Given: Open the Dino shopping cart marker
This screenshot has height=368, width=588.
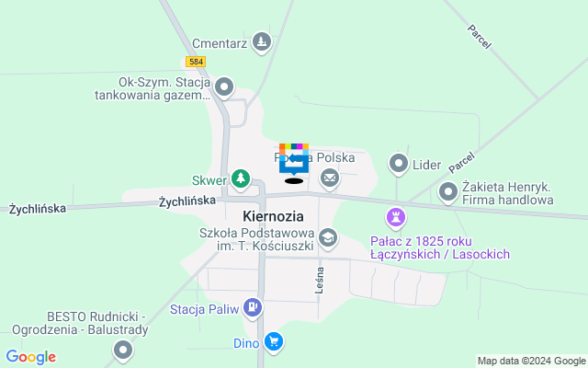Looking at the screenshot, I should (274, 342).
